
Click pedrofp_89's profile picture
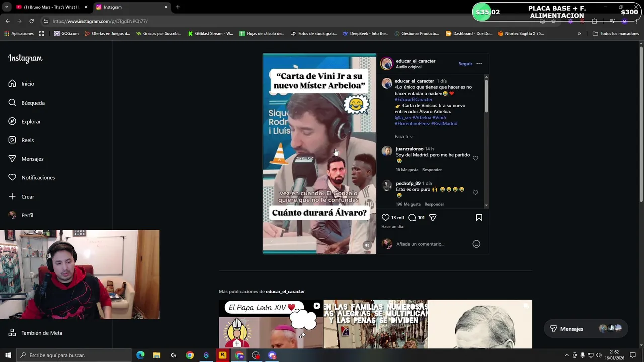387,185
